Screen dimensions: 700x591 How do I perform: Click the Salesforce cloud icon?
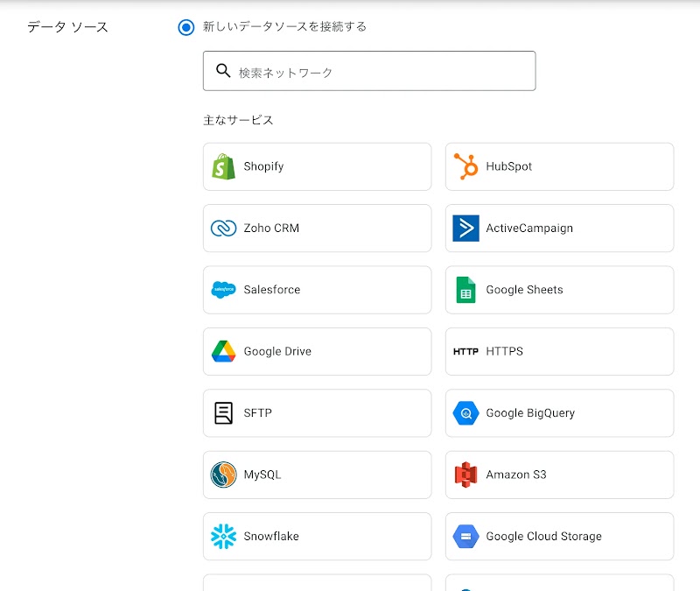223,290
